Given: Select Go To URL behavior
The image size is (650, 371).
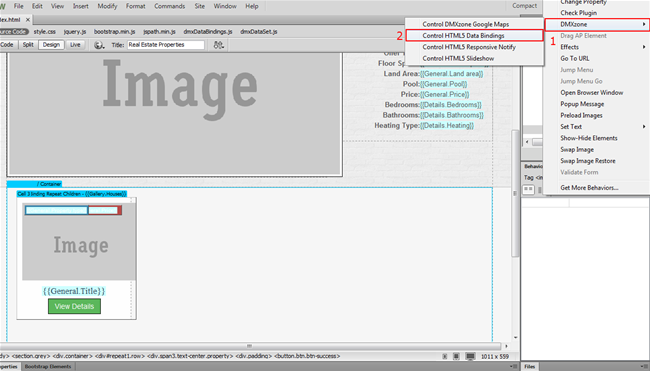Looking at the screenshot, I should (x=575, y=58).
